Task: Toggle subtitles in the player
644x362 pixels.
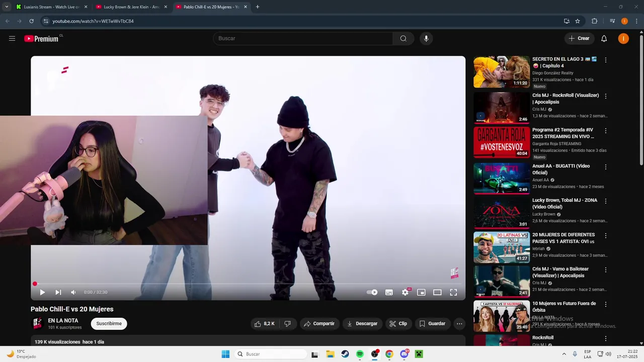Action: tap(389, 292)
